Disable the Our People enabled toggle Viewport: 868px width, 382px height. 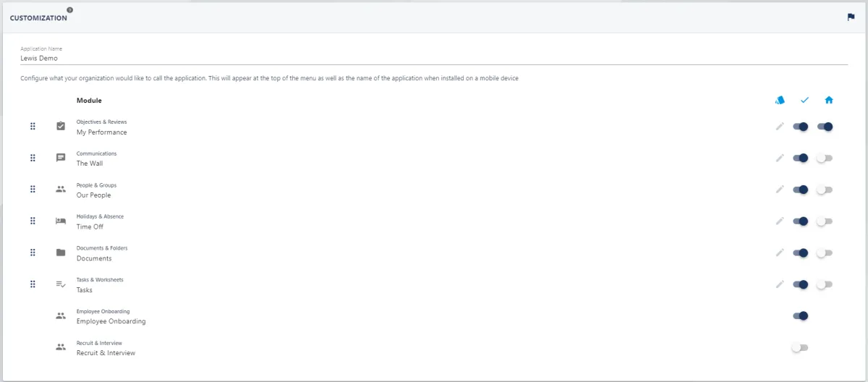tap(801, 190)
